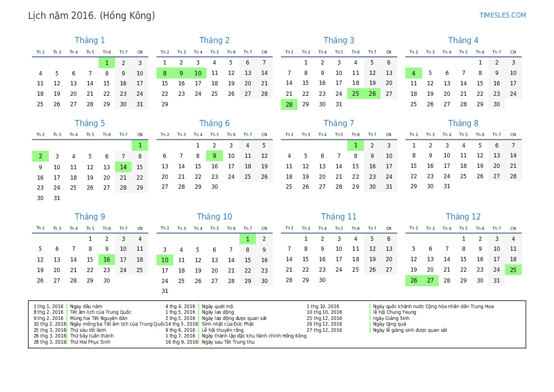Click legend entry 'Ngày thành lập đặc khu hành chính Hồng Kông'

(254, 336)
